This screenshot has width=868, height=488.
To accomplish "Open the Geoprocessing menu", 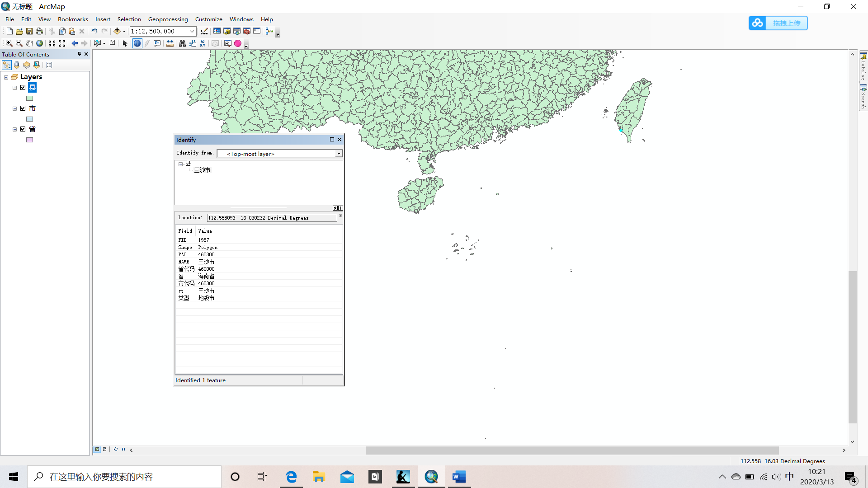I will (x=168, y=19).
